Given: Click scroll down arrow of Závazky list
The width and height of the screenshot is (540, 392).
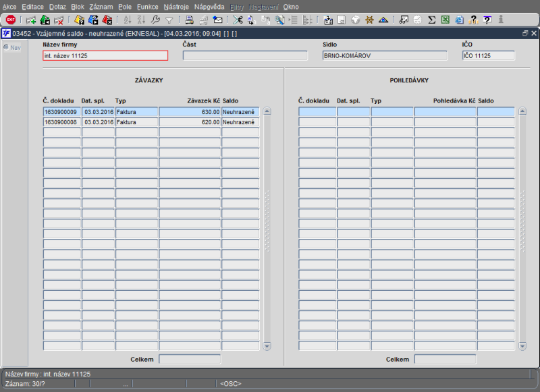Looking at the screenshot, I should tap(267, 346).
